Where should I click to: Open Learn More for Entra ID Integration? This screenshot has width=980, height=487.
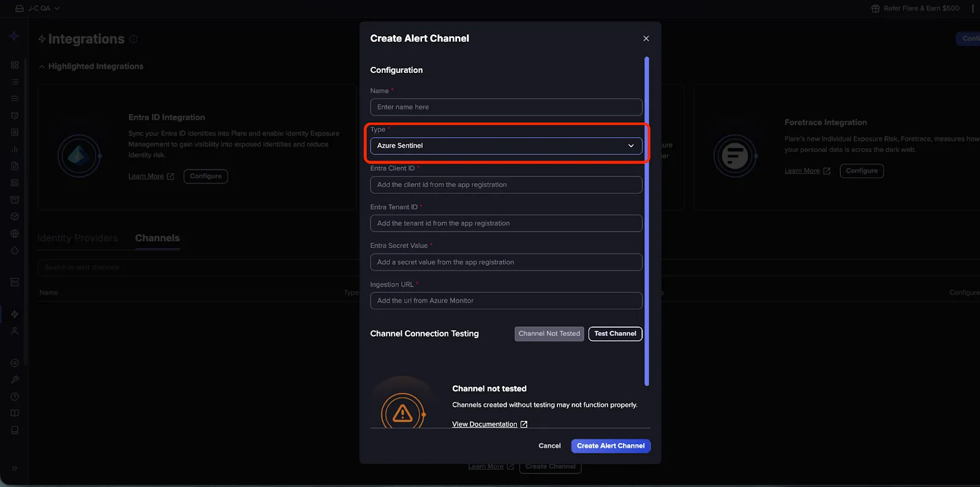click(151, 176)
